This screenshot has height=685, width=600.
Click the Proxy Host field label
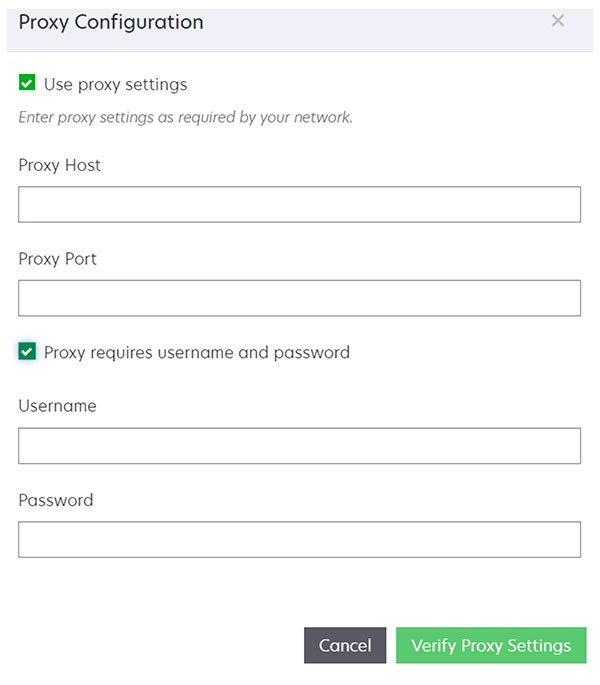pyautogui.click(x=59, y=165)
